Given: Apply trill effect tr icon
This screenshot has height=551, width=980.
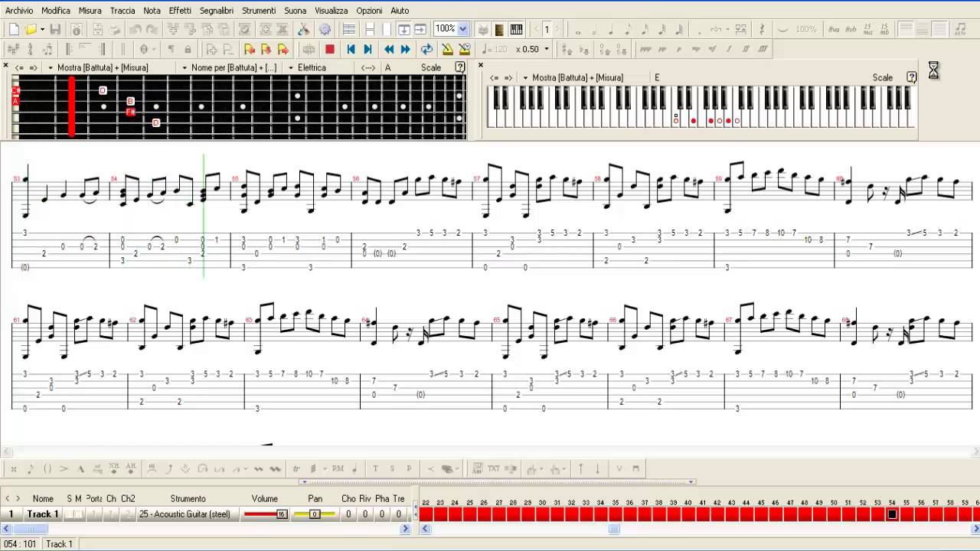Looking at the screenshot, I should point(296,469).
